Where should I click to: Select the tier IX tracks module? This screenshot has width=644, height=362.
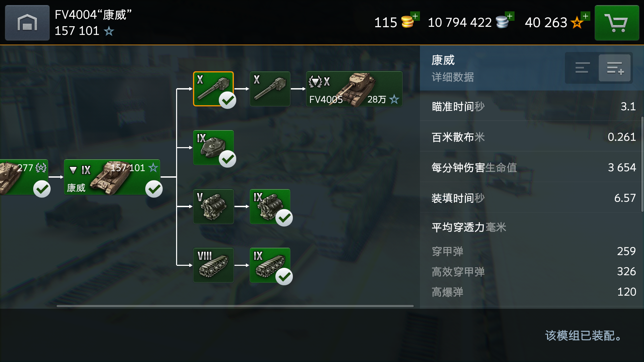(270, 265)
